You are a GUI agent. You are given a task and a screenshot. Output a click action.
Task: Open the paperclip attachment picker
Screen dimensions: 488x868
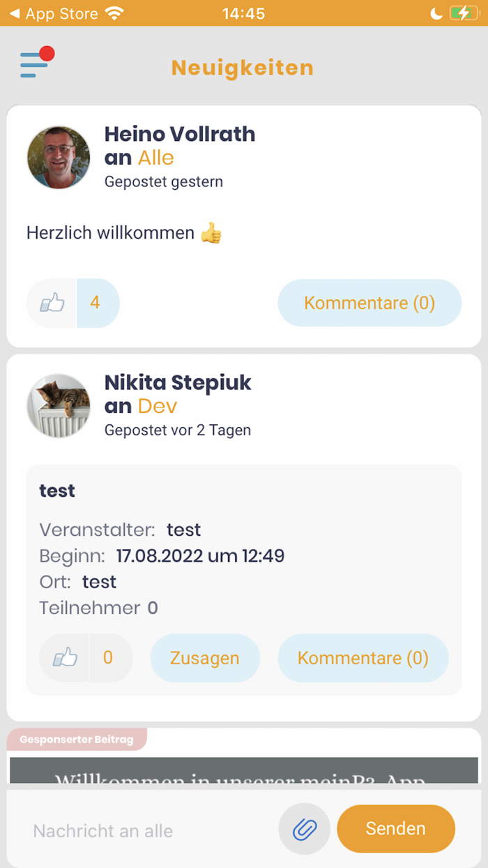(304, 829)
